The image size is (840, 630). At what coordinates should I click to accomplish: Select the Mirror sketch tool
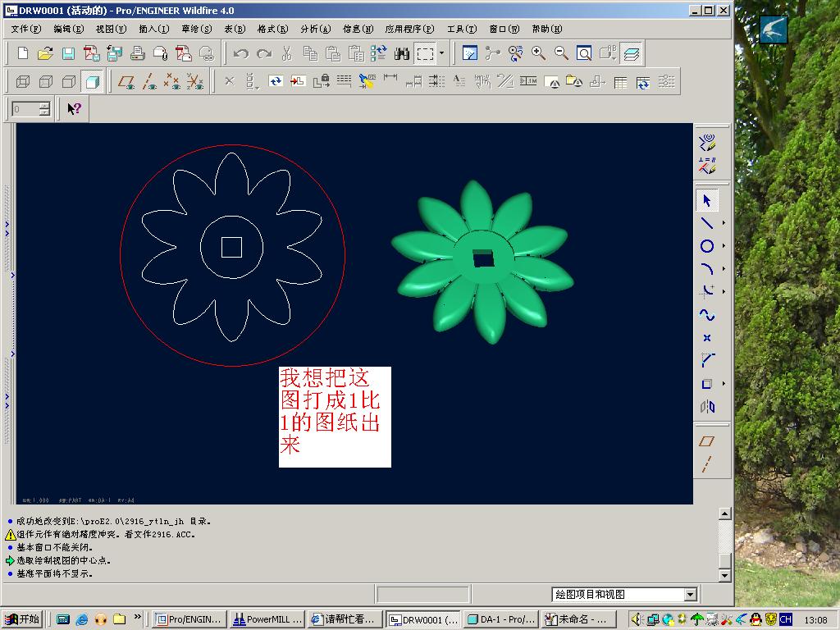coord(707,407)
